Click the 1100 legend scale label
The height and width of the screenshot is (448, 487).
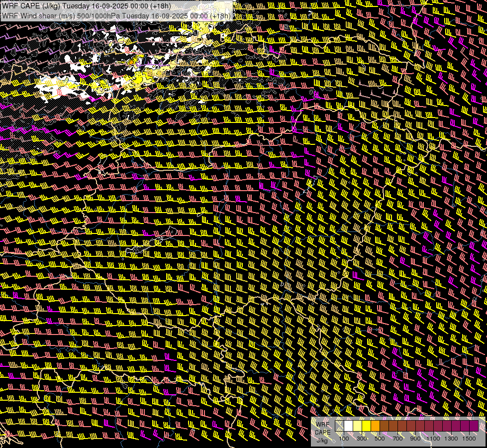[433, 439]
